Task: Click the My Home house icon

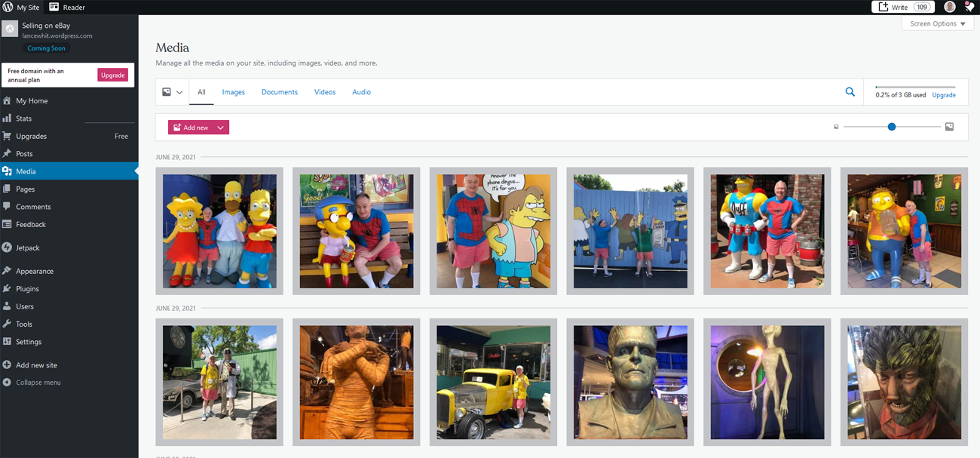Action: 7,100
